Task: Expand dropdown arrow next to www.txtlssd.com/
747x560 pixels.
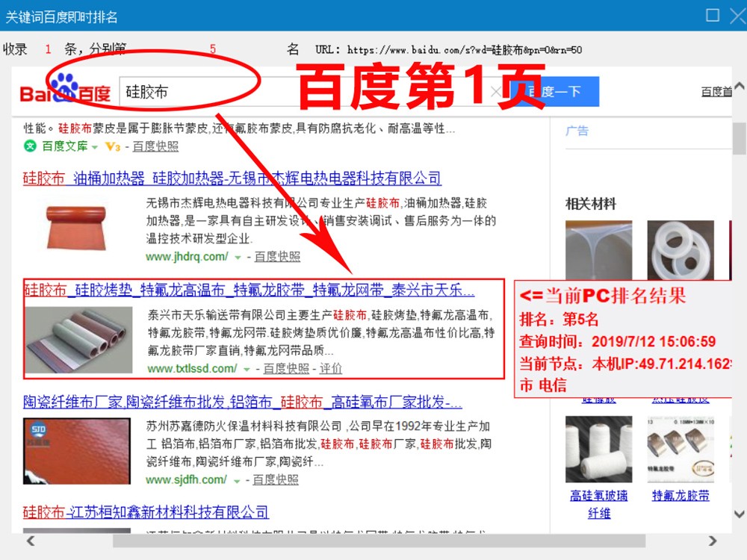Action: click(x=247, y=370)
